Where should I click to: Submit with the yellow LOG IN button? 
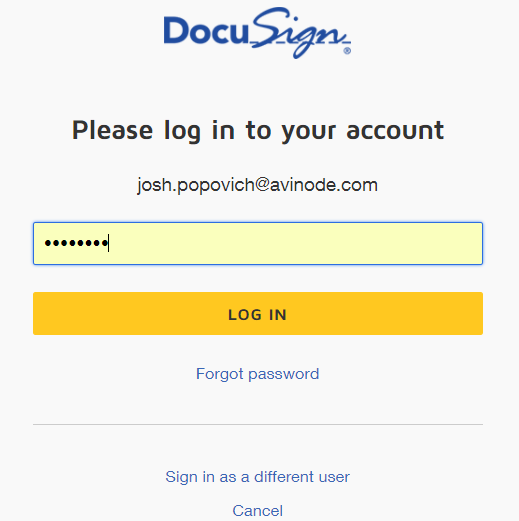(258, 313)
